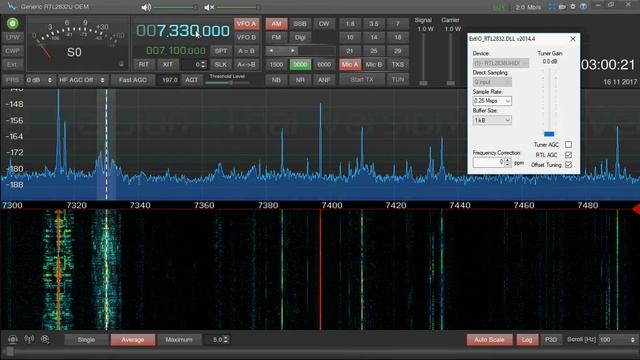The image size is (640, 360).
Task: Toggle the RIT button
Action: click(x=144, y=64)
